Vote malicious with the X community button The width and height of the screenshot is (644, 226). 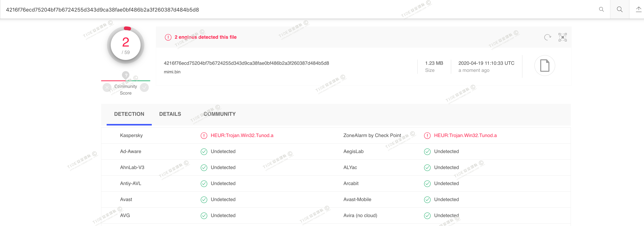[107, 88]
